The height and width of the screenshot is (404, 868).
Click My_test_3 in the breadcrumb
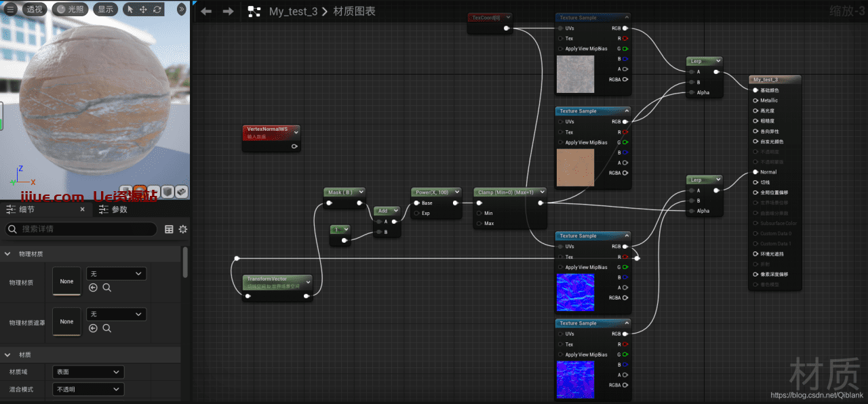293,12
